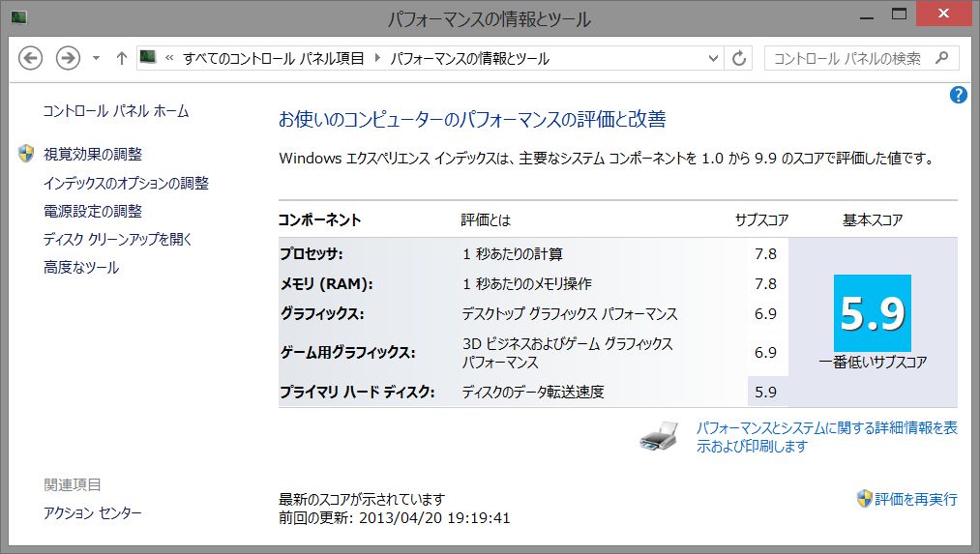Open the address bar history dropdown
980x554 pixels.
pyautogui.click(x=712, y=59)
